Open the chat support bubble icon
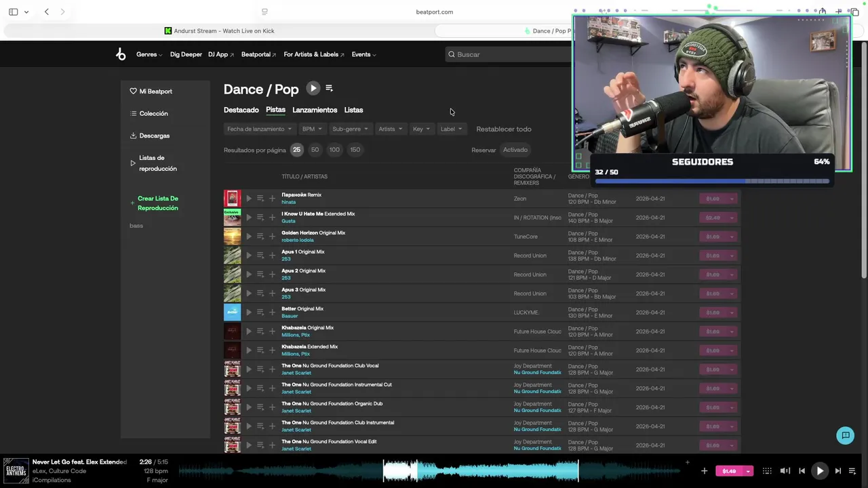This screenshot has height=488, width=868. click(x=845, y=435)
